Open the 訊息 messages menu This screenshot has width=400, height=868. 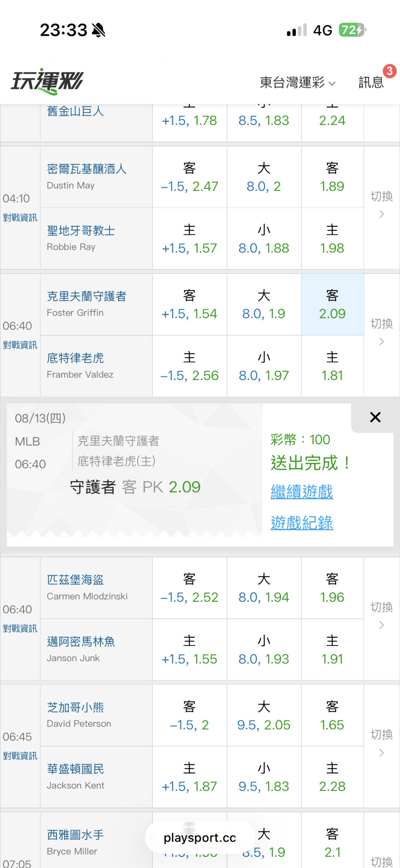click(371, 82)
